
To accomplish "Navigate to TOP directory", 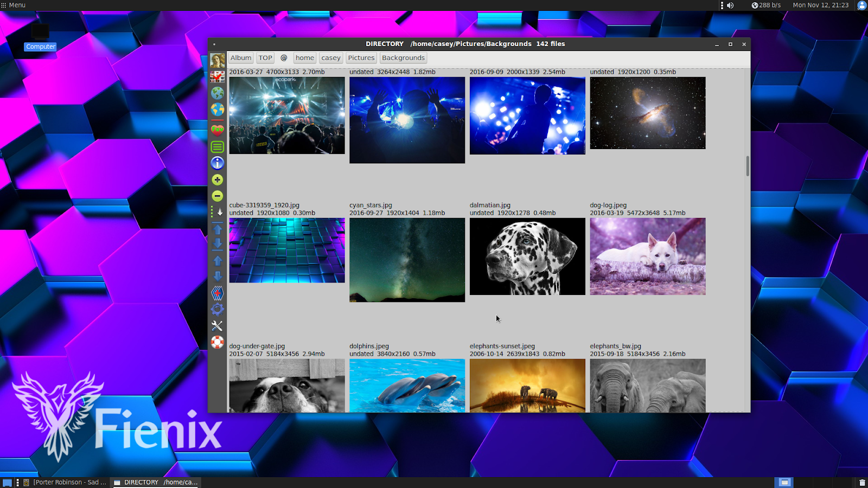I will (x=265, y=57).
